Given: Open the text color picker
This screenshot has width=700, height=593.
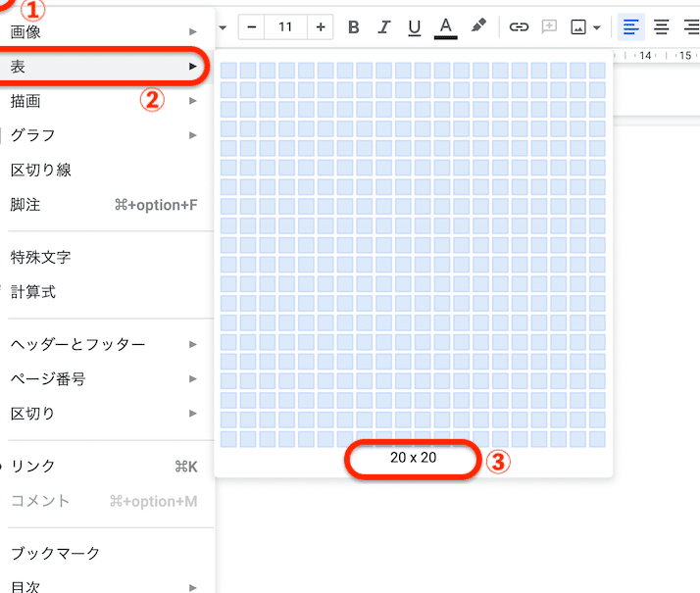Looking at the screenshot, I should 445,28.
